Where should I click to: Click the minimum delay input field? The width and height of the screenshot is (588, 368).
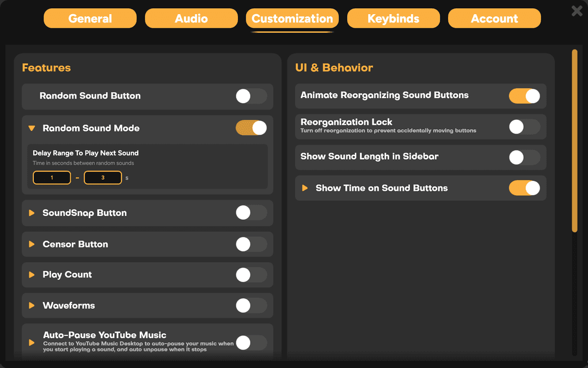[x=52, y=177]
